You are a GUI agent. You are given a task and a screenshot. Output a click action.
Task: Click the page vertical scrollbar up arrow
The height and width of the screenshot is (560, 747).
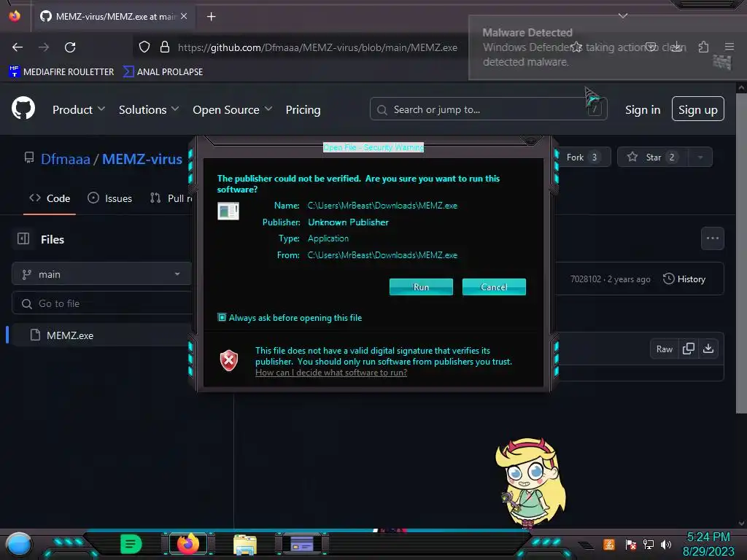(x=741, y=87)
